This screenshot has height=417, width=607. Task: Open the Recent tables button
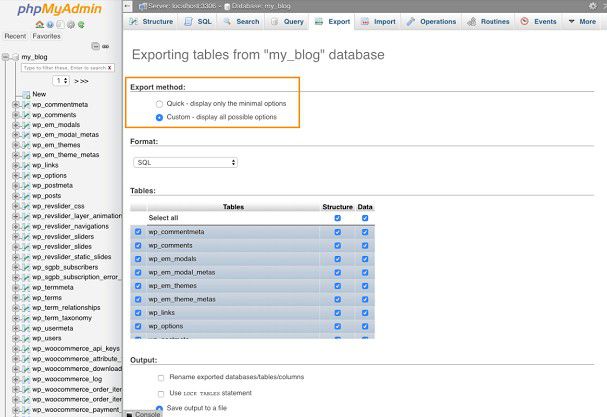click(15, 36)
